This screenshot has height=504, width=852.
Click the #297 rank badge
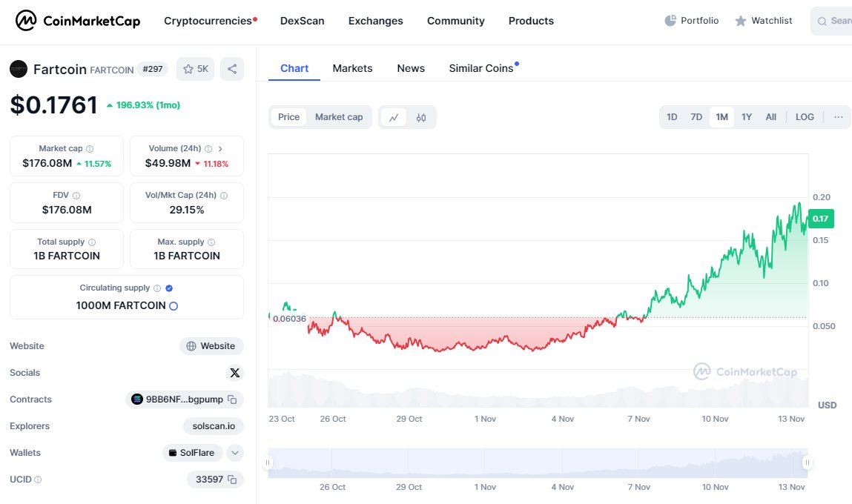pos(153,69)
